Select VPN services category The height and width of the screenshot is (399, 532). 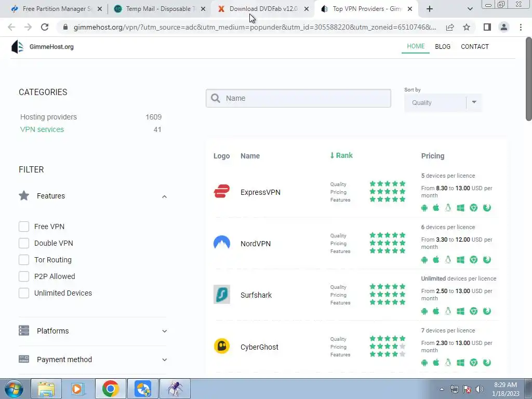[42, 129]
